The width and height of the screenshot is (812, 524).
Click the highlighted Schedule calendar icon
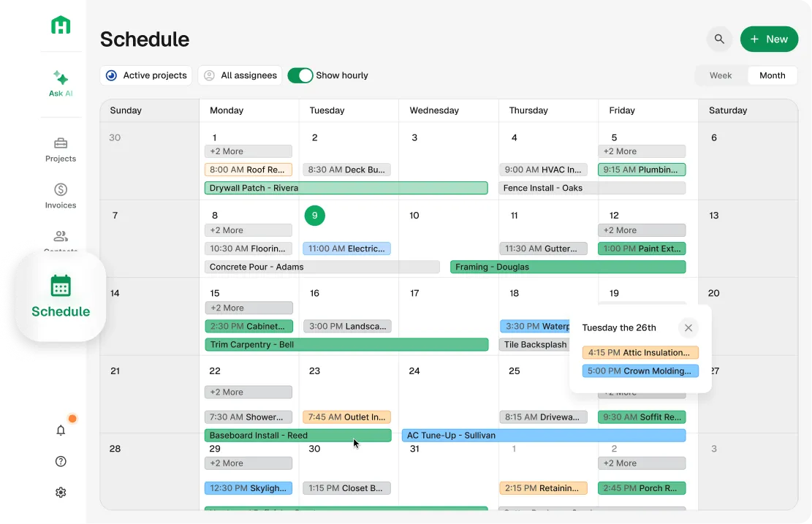pos(61,286)
